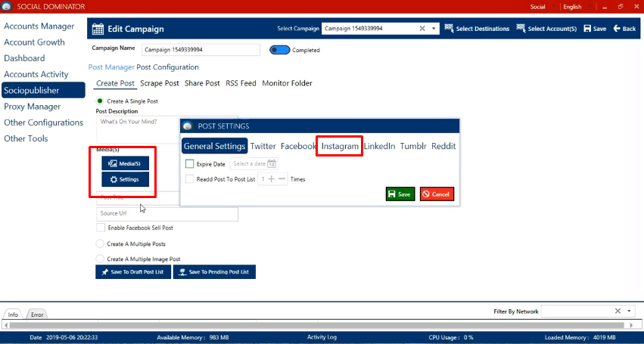
Task: Increase readd times with plus
Action: [271, 179]
